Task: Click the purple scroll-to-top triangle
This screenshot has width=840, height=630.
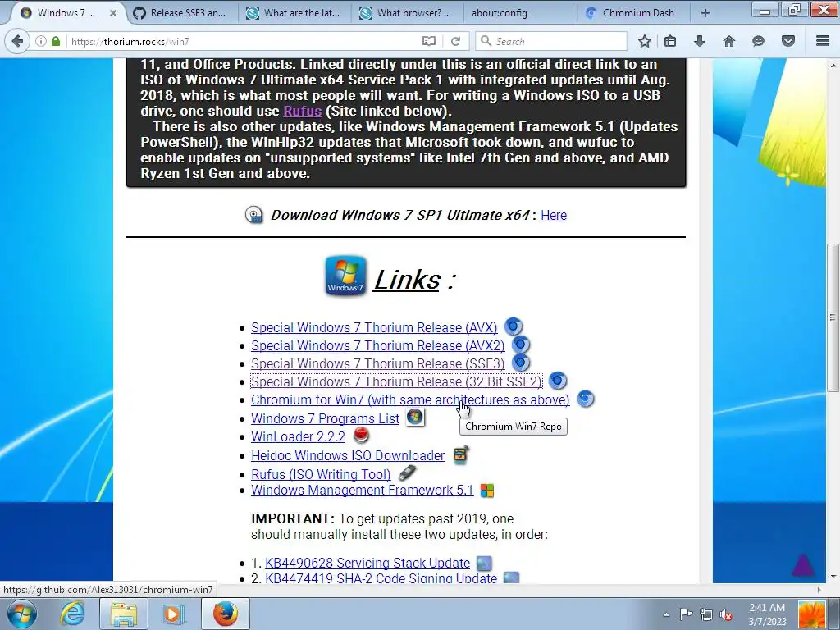Action: point(802,564)
